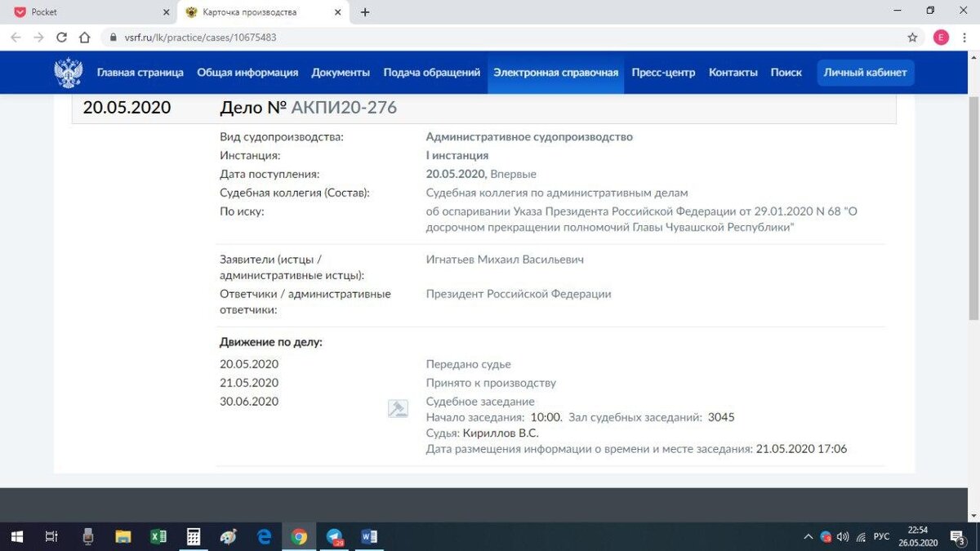Image resolution: width=980 pixels, height=551 pixels.
Task: Reload the page
Action: [61, 38]
